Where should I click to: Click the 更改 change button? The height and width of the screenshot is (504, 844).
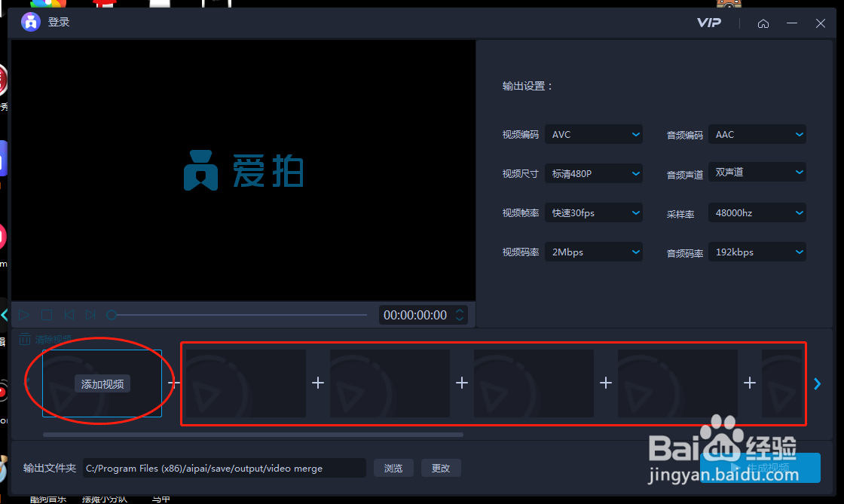pyautogui.click(x=441, y=468)
